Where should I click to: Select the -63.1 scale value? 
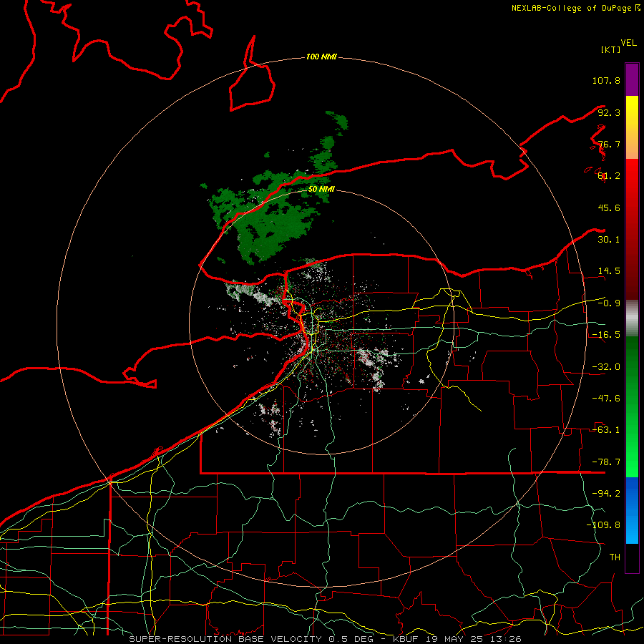(606, 430)
